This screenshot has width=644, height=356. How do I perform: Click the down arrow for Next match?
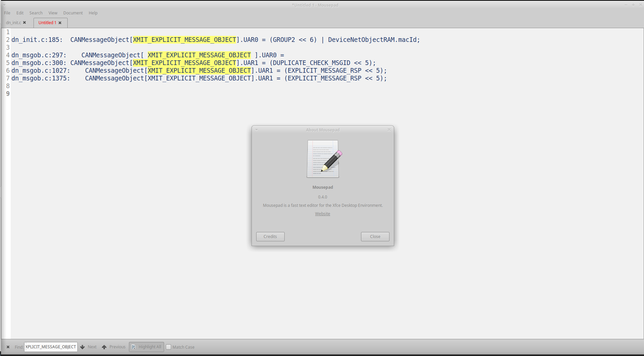pos(82,347)
